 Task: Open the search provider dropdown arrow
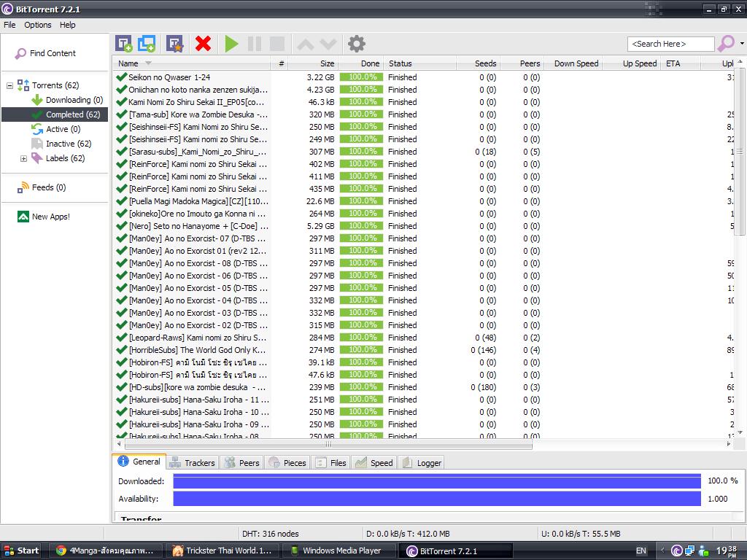click(742, 44)
